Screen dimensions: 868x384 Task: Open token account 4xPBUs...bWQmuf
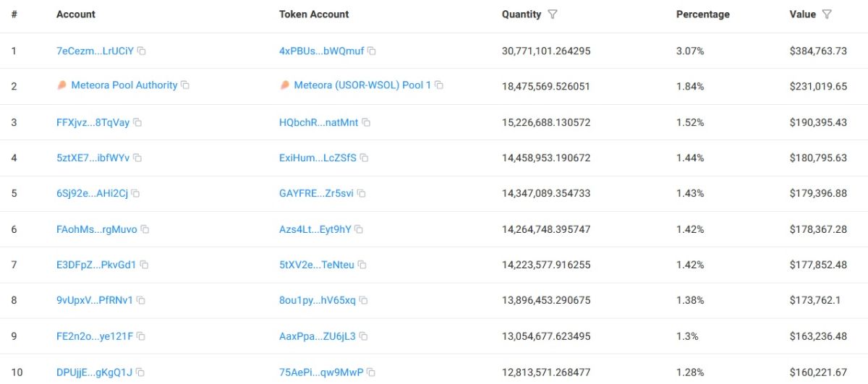[321, 51]
